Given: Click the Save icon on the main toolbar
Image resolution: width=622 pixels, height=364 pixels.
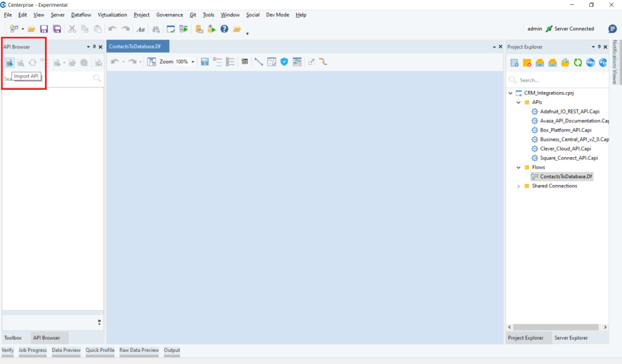Looking at the screenshot, I should 44,29.
